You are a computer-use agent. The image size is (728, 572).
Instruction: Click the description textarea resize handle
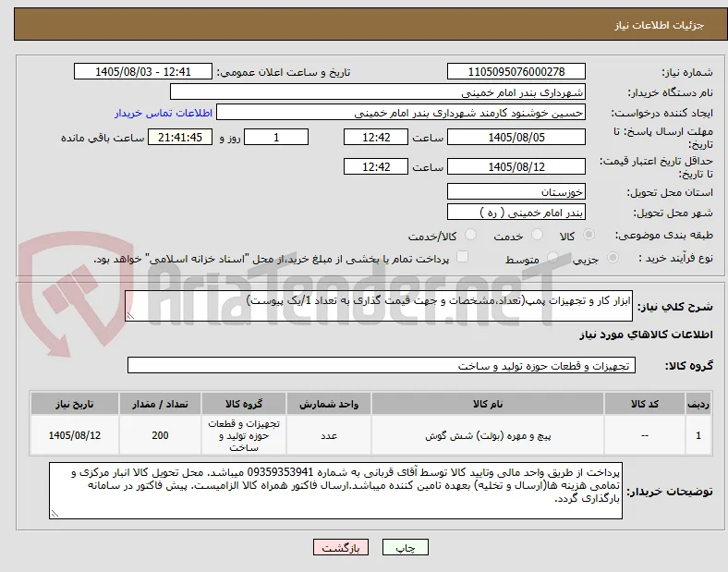[130, 316]
